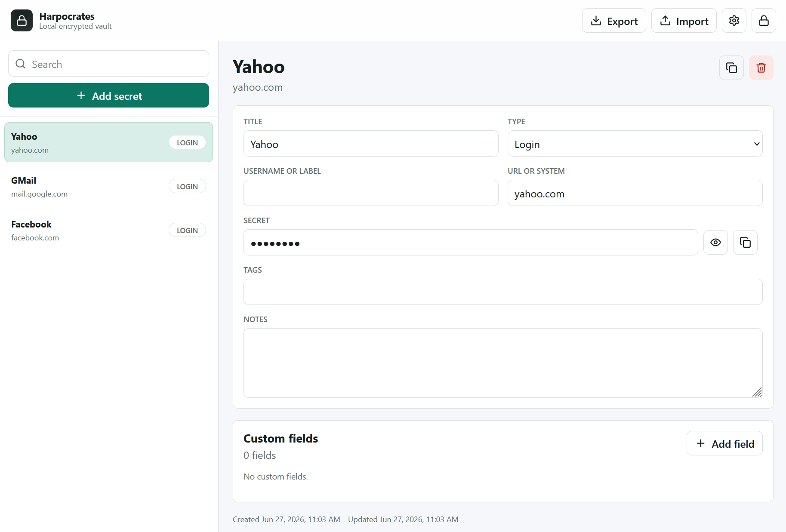Image resolution: width=786 pixels, height=532 pixels.
Task: Click inside the Notes text area
Action: coord(503,363)
